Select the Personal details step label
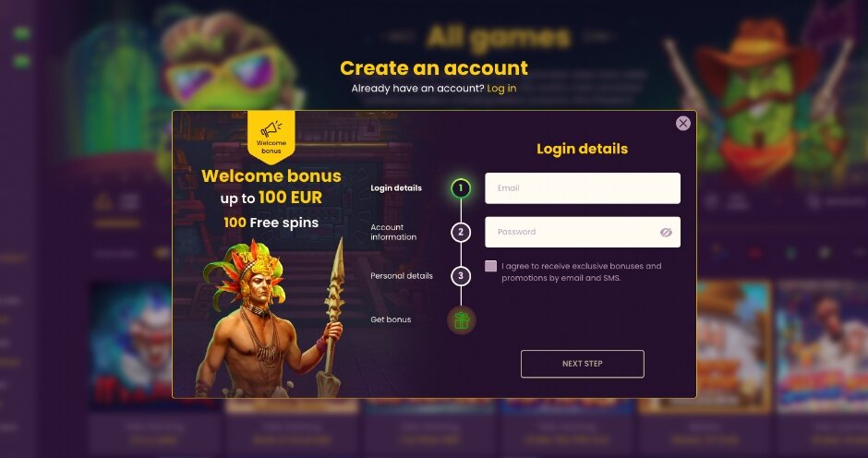868x458 pixels. point(402,276)
